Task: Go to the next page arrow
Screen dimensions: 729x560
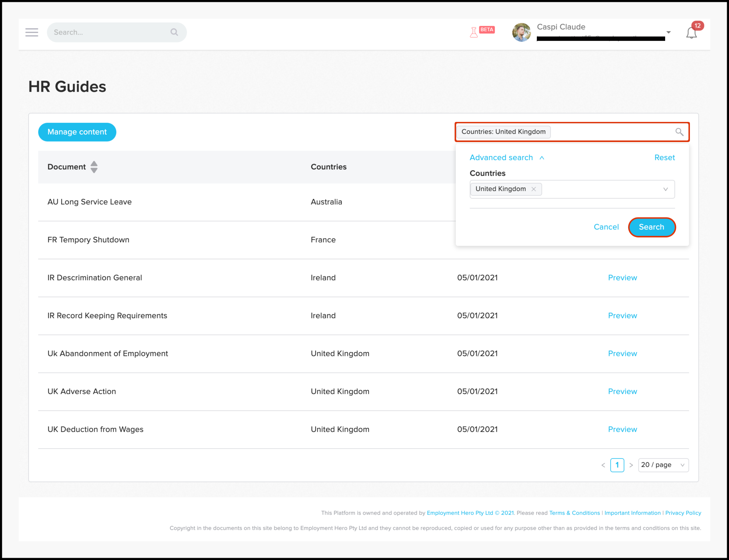Action: (x=631, y=465)
